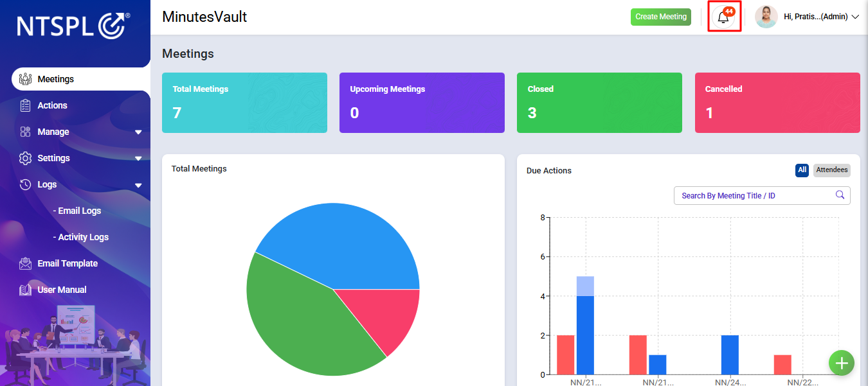Click the user profile avatar
The image size is (868, 386).
pyautogui.click(x=766, y=17)
